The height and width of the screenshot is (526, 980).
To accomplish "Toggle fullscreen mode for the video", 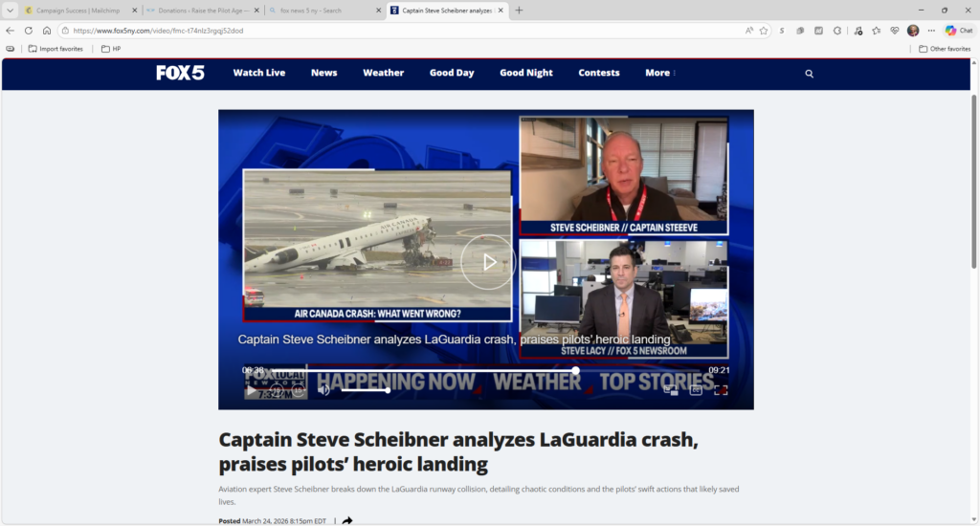I will 721,390.
